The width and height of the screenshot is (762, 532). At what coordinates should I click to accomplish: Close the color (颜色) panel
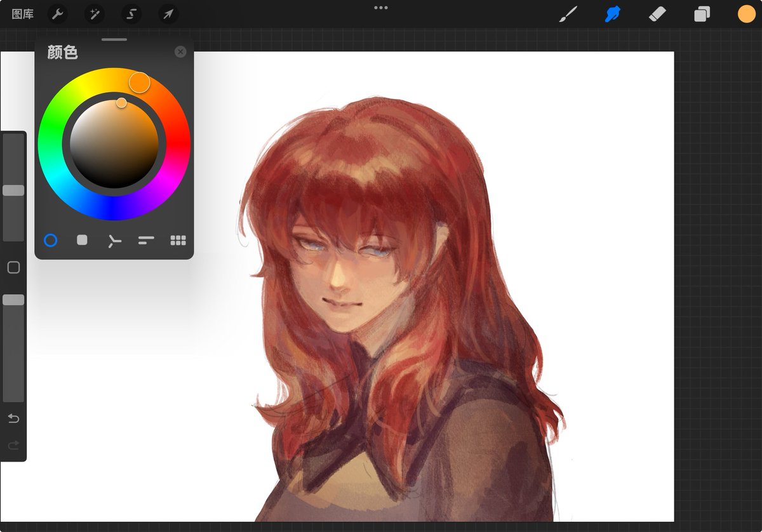point(180,52)
